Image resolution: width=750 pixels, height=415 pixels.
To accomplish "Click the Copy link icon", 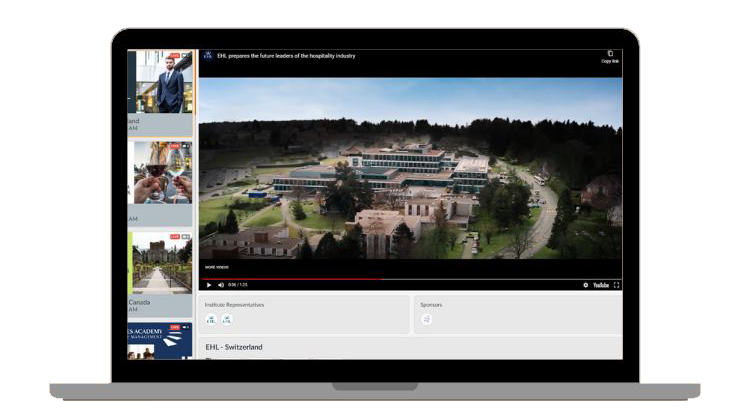I will coord(610,54).
